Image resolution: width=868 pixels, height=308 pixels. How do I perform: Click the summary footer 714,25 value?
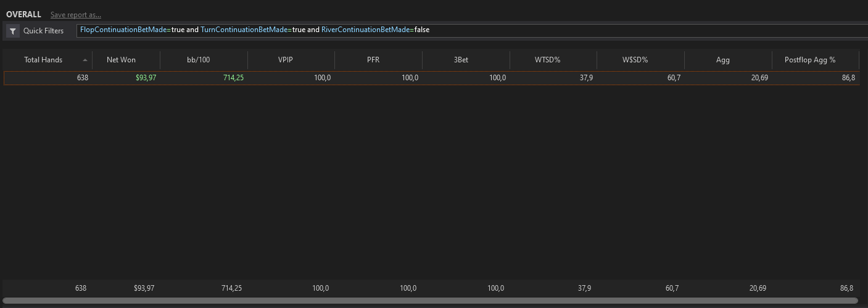pyautogui.click(x=231, y=288)
